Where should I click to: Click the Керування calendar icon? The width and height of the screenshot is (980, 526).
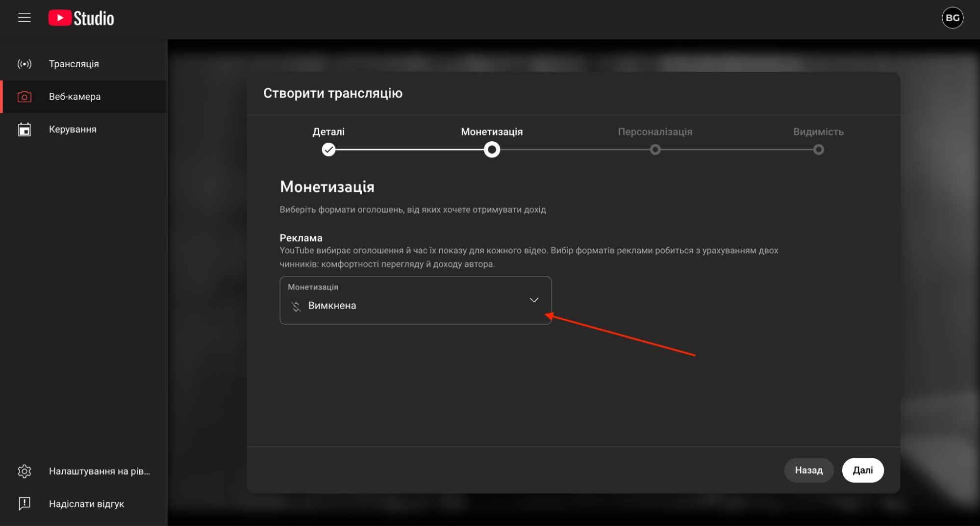click(25, 130)
